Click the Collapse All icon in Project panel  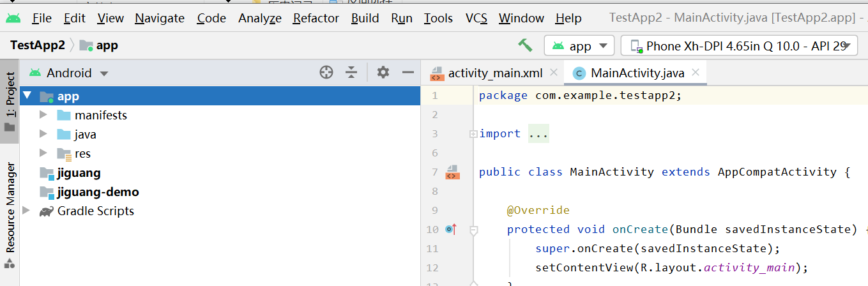[351, 73]
